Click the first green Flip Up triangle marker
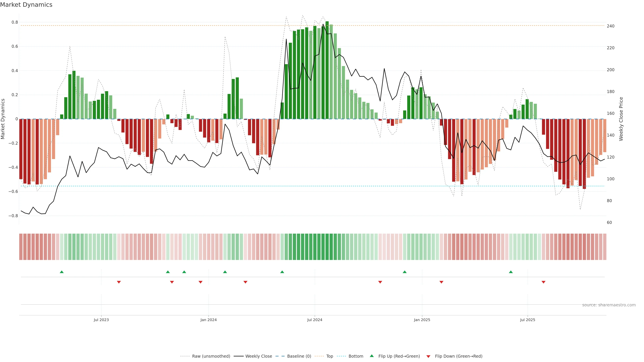The height and width of the screenshot is (362, 644). [62, 272]
